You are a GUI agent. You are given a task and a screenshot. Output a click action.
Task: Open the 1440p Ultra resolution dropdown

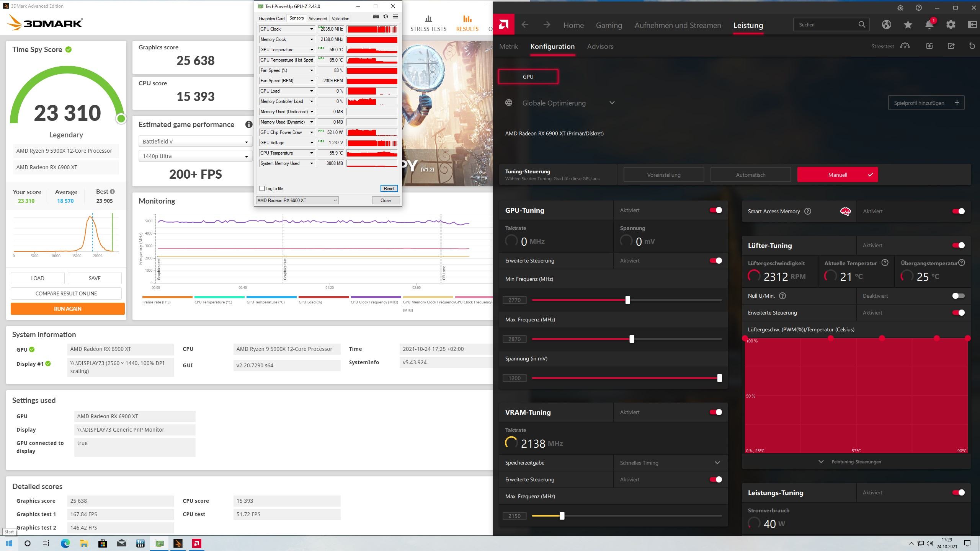pos(195,156)
